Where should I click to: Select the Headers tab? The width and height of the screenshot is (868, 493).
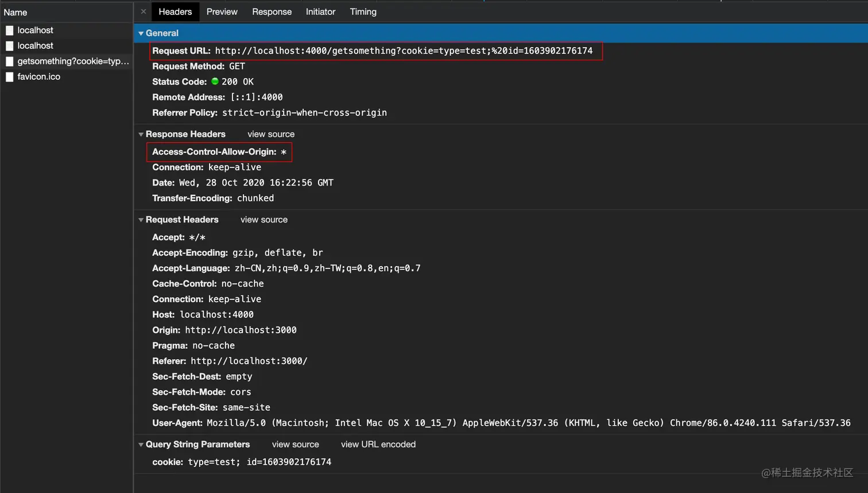[175, 11]
